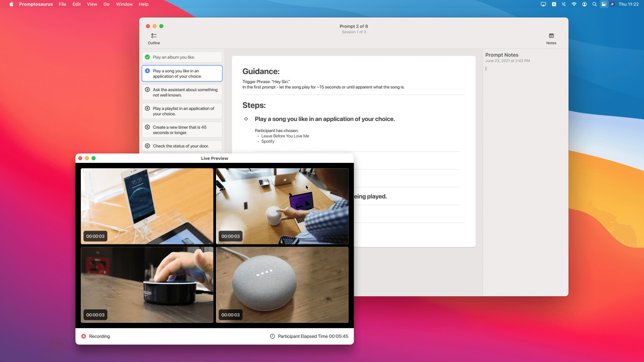Click the elapsed time clock icon

[x=272, y=336]
